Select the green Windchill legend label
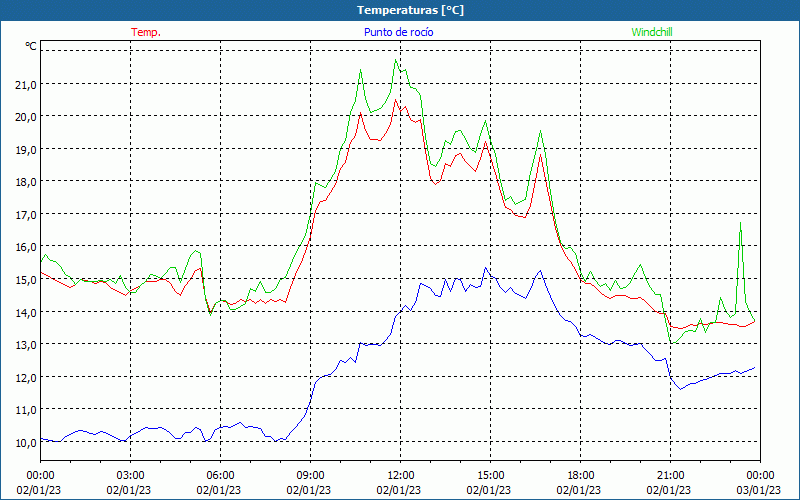 pyautogui.click(x=652, y=32)
